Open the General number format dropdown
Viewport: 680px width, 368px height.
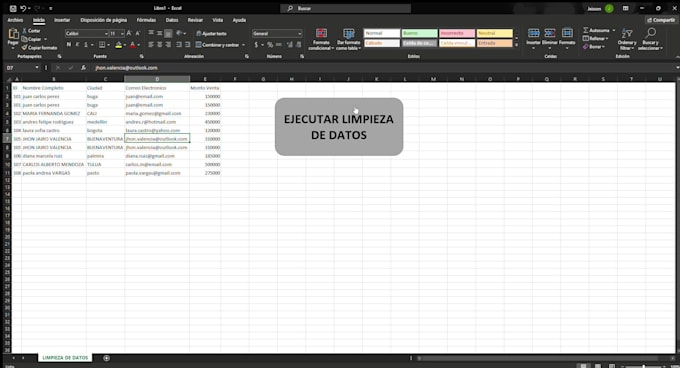pyautogui.click(x=299, y=33)
